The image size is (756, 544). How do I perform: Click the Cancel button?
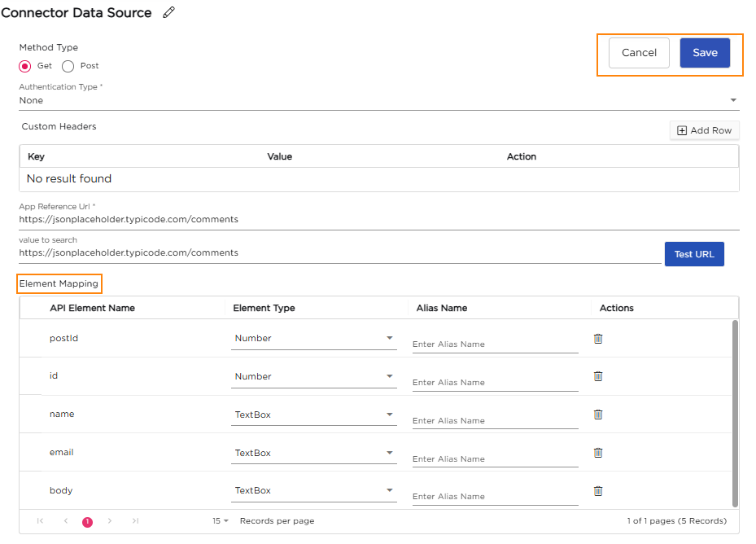pyautogui.click(x=639, y=53)
